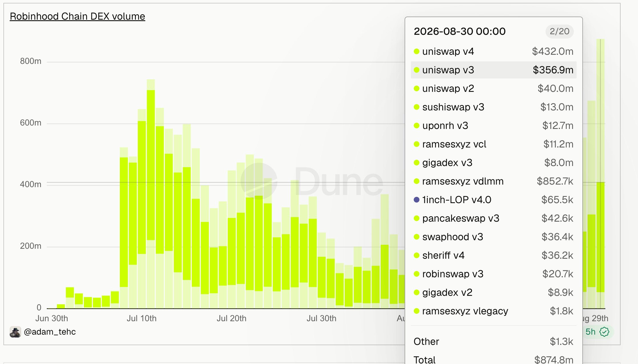Click the verified checkmark refresh icon

pos(604,332)
